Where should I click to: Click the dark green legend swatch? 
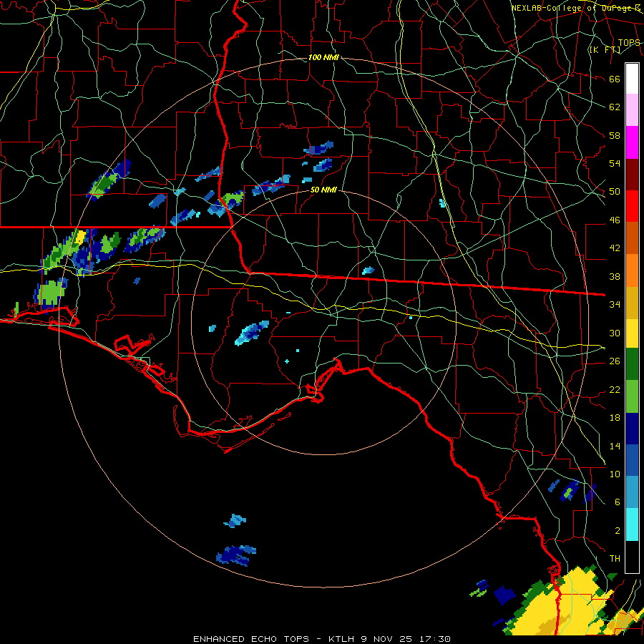click(632, 364)
